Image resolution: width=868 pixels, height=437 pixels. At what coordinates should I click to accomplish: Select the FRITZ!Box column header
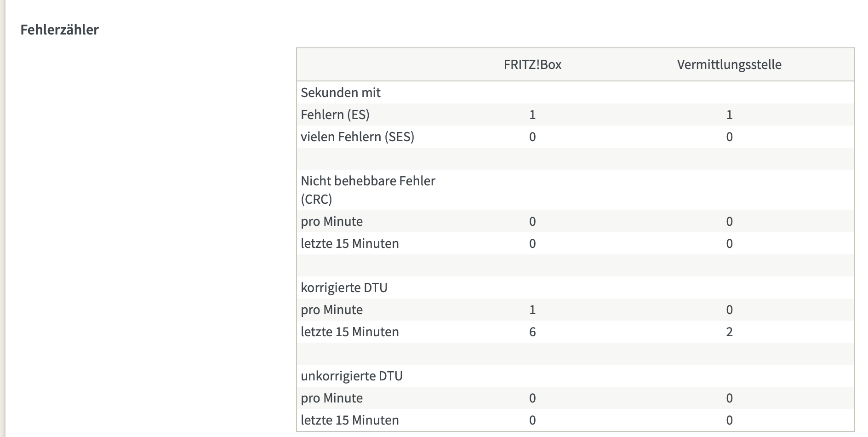point(532,64)
